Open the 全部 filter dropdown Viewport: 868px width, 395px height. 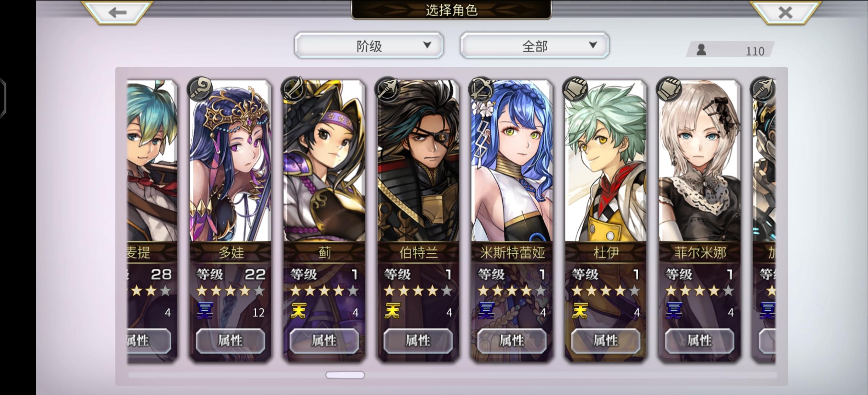[534, 45]
